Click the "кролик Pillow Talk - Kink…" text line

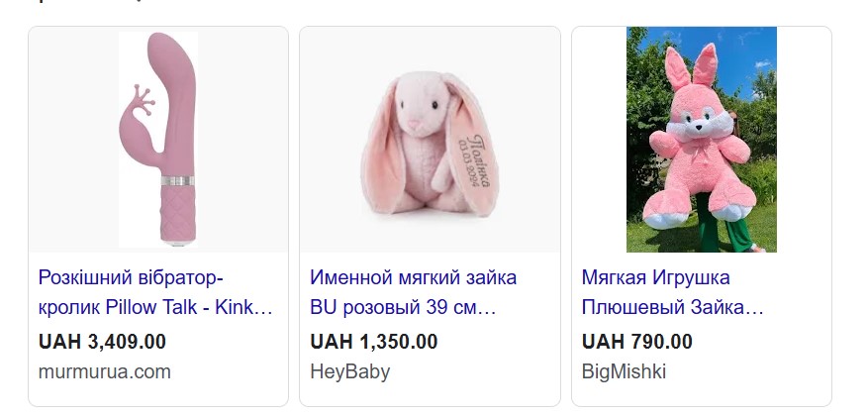coord(155,307)
